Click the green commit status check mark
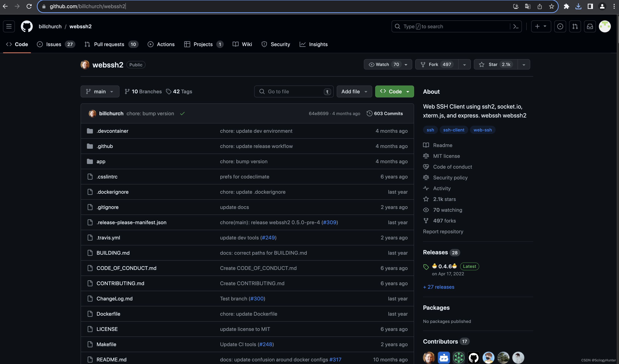The image size is (619, 364). (x=182, y=114)
